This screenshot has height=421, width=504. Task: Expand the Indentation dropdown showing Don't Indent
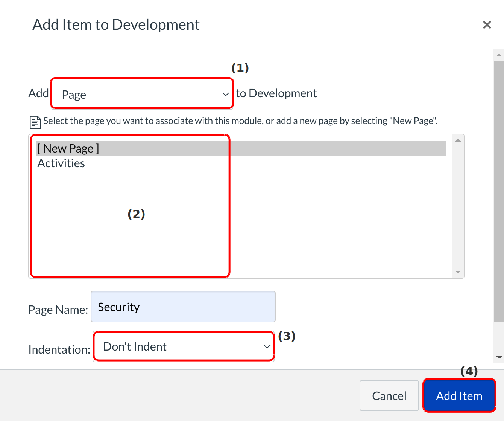pos(184,346)
